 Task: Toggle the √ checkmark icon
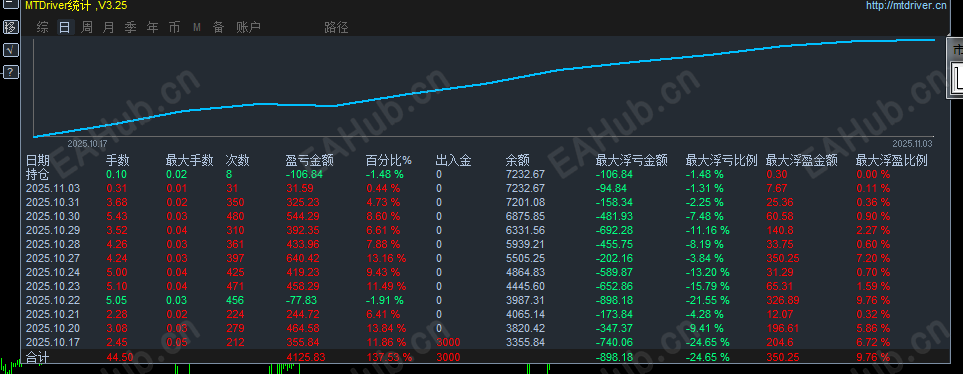10,50
